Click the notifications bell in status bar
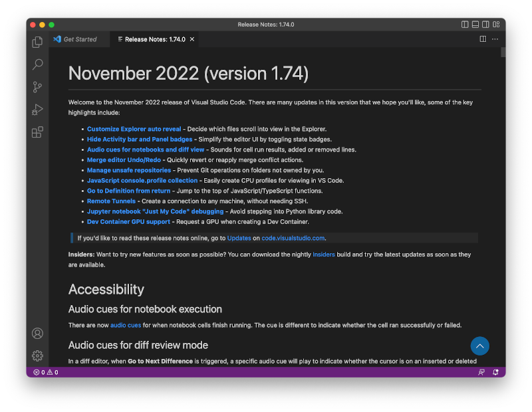 [495, 373]
